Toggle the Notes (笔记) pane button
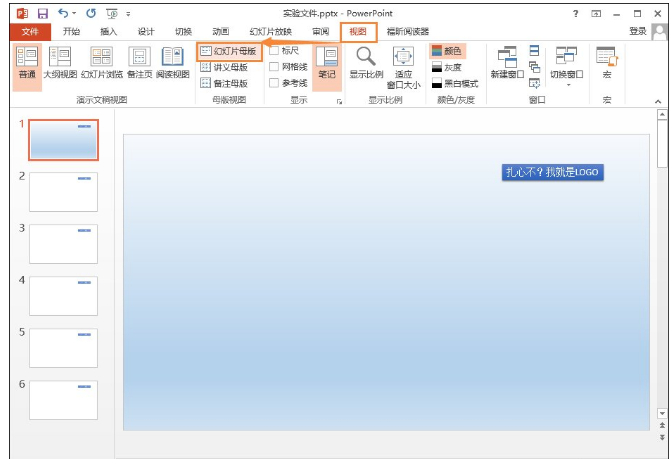 point(326,62)
